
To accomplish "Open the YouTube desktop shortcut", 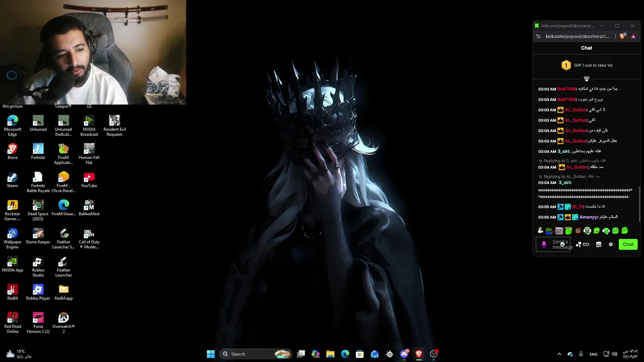I will click(x=89, y=180).
